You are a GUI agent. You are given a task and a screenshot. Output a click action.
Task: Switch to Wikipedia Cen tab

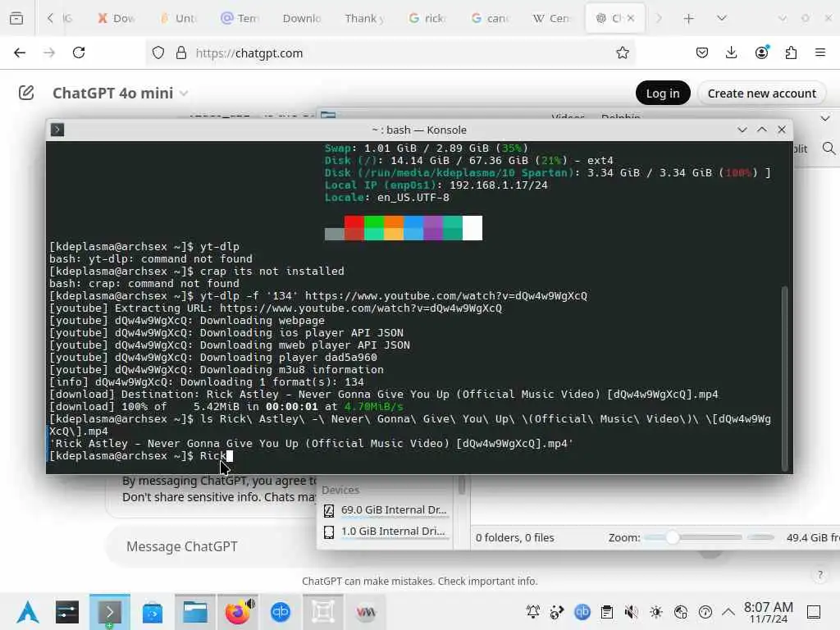552,18
